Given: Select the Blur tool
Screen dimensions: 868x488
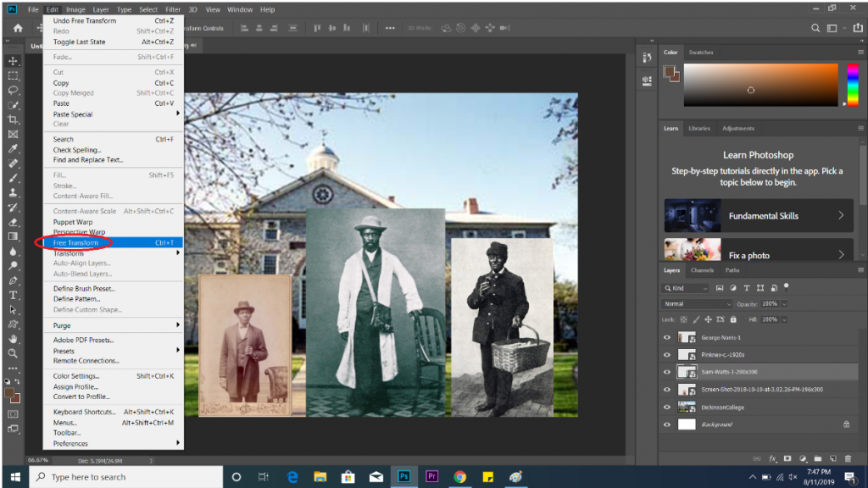Looking at the screenshot, I should click(x=13, y=252).
